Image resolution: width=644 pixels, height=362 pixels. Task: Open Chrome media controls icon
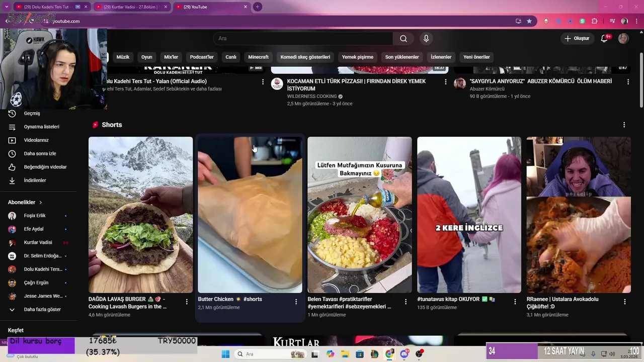[612, 21]
